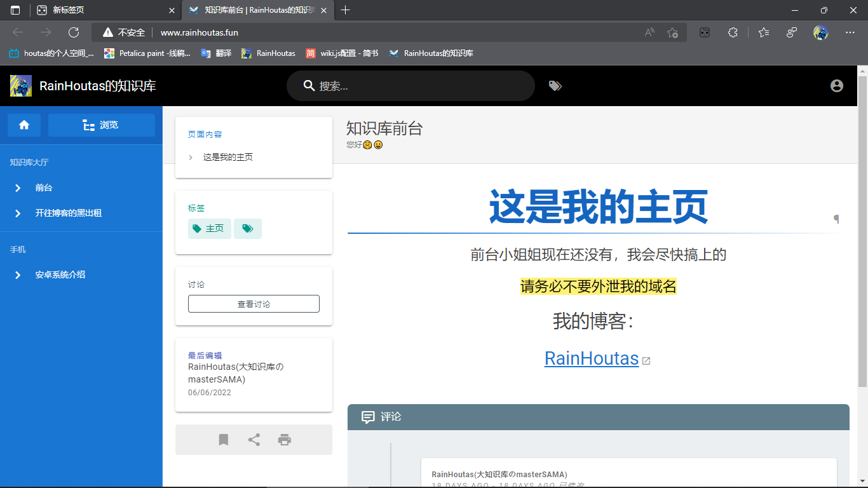Open the browser profile avatar
Viewport: 868px width, 488px height.
point(821,32)
